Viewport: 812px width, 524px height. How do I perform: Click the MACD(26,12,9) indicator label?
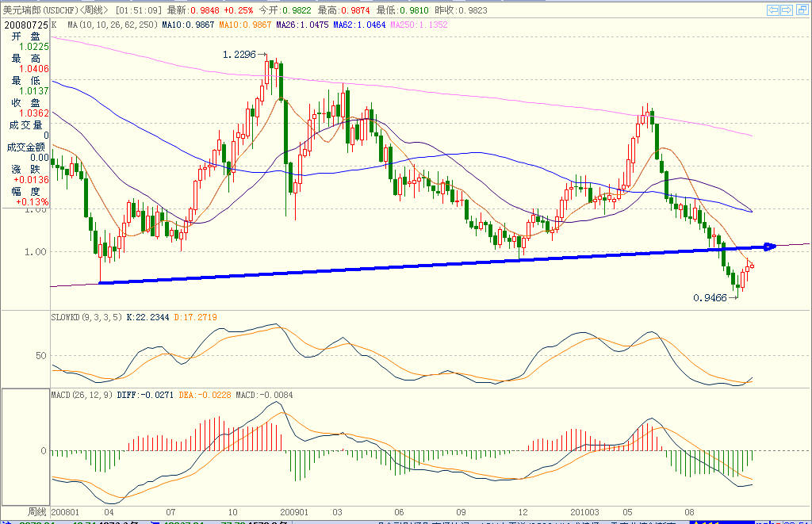[82, 395]
